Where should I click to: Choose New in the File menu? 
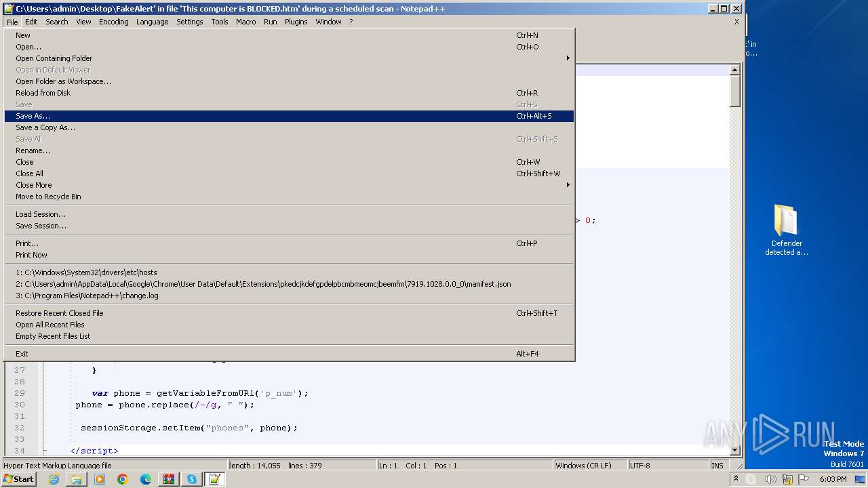click(290, 35)
